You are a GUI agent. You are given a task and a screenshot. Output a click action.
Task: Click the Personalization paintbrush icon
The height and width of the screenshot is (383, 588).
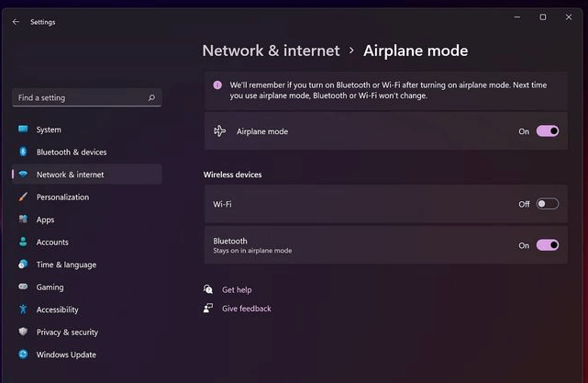point(23,197)
